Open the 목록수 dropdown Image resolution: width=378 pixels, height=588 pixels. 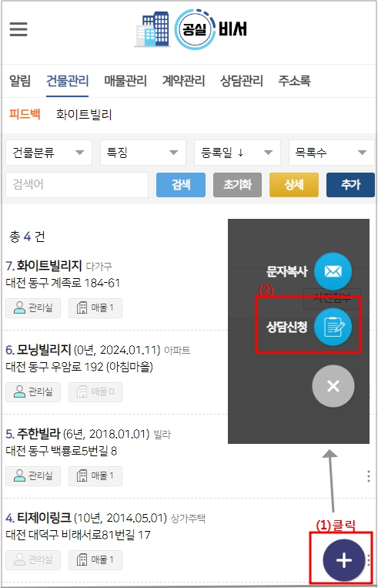click(332, 153)
